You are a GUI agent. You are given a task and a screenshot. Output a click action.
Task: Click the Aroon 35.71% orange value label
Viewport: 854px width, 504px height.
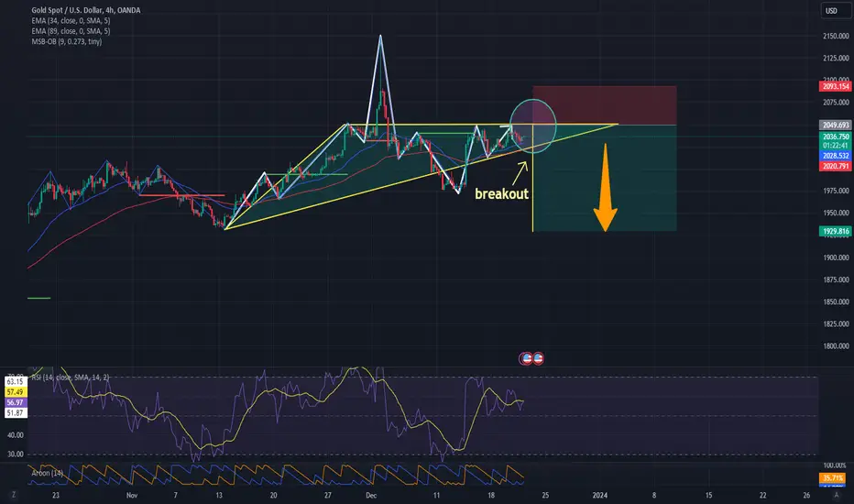click(833, 478)
